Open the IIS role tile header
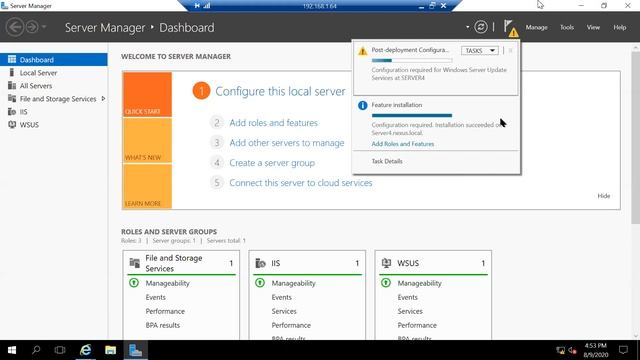This screenshot has height=360, width=640. tap(307, 263)
